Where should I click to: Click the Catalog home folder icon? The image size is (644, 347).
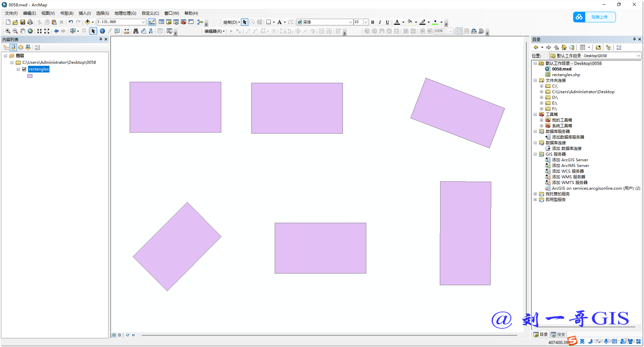coord(564,47)
